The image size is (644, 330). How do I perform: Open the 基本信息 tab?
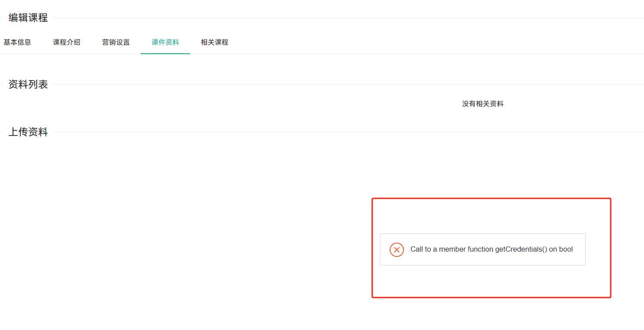point(17,42)
